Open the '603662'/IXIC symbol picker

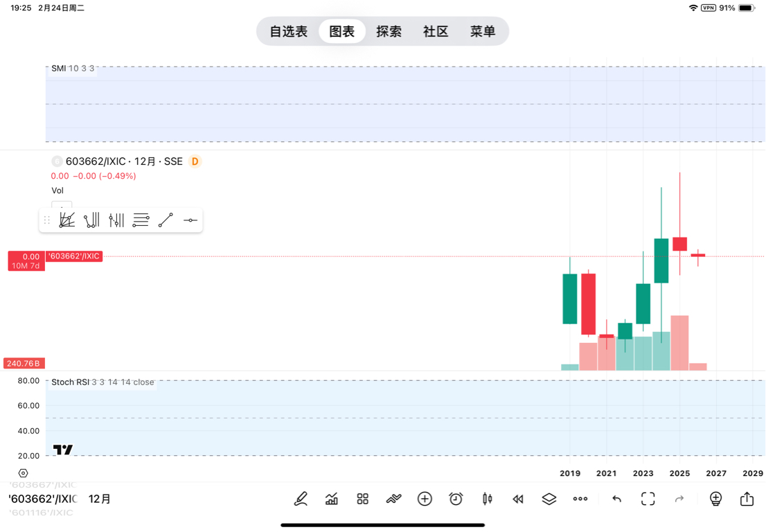(42, 499)
